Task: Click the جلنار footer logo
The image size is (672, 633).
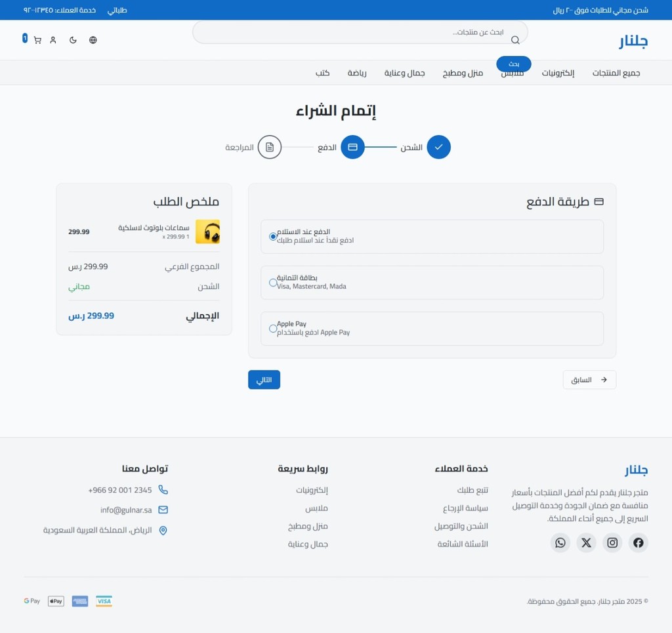Action: [x=636, y=470]
